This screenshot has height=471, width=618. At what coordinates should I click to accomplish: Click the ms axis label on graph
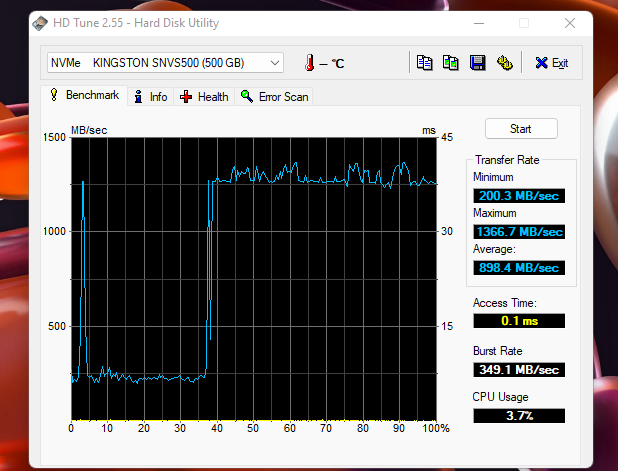click(429, 130)
